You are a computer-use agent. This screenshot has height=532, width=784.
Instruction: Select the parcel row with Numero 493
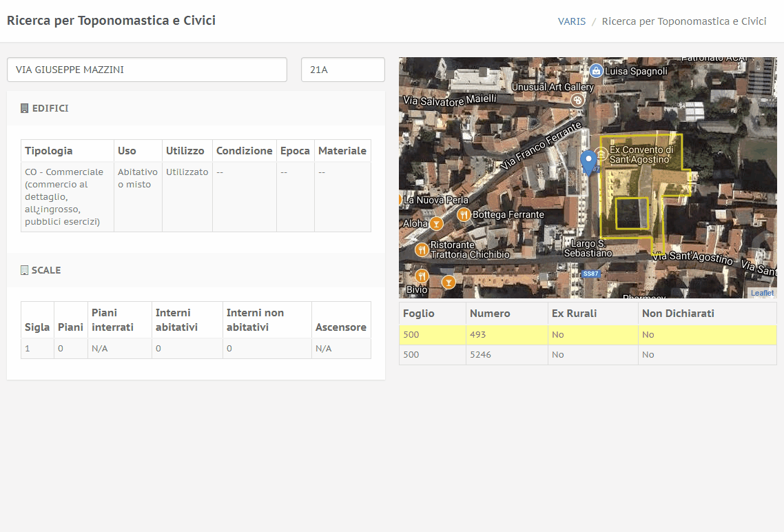588,334
